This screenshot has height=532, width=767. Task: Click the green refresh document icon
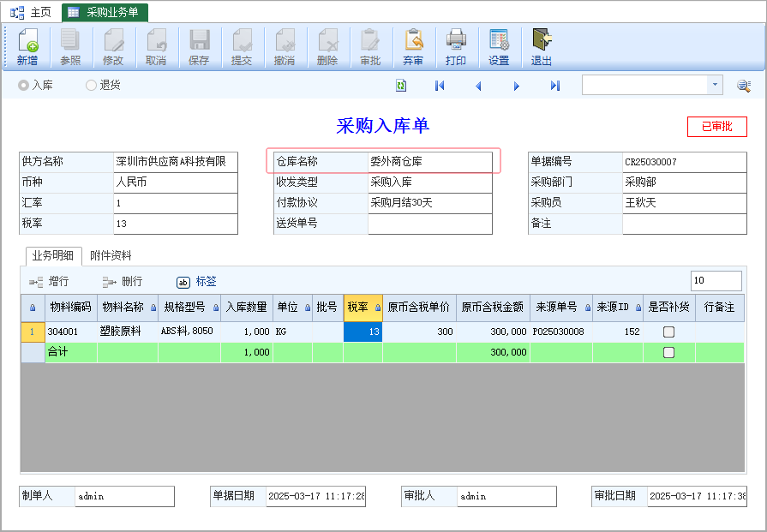click(401, 86)
